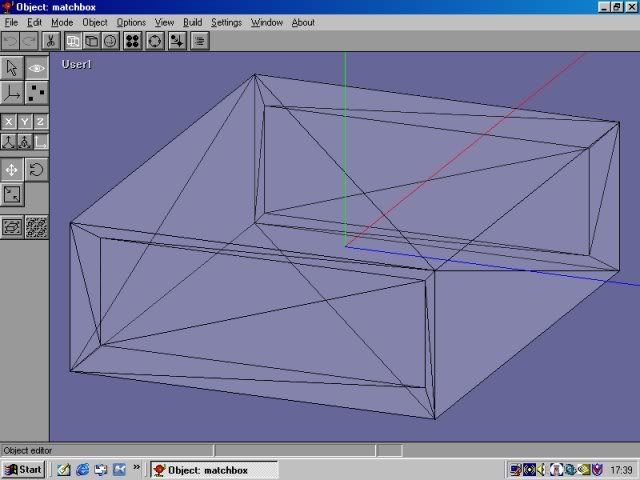Click the scissors cut icon in toolbar
The image size is (640, 480).
click(51, 41)
